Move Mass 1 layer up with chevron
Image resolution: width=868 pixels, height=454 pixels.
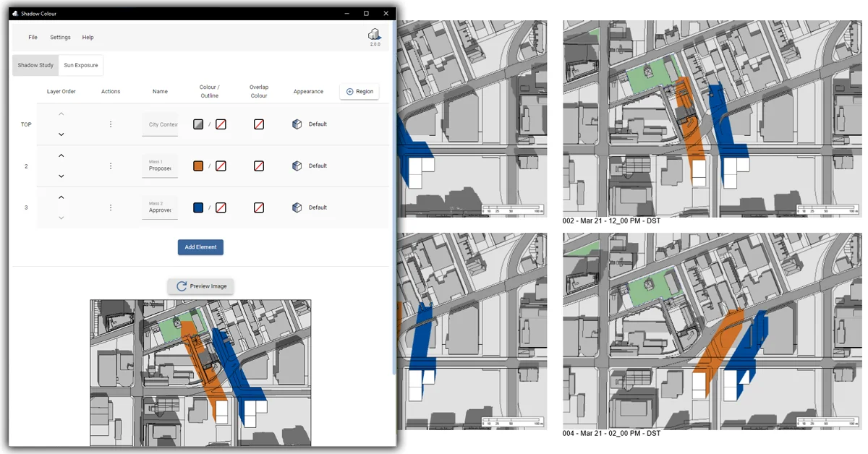pos(61,155)
